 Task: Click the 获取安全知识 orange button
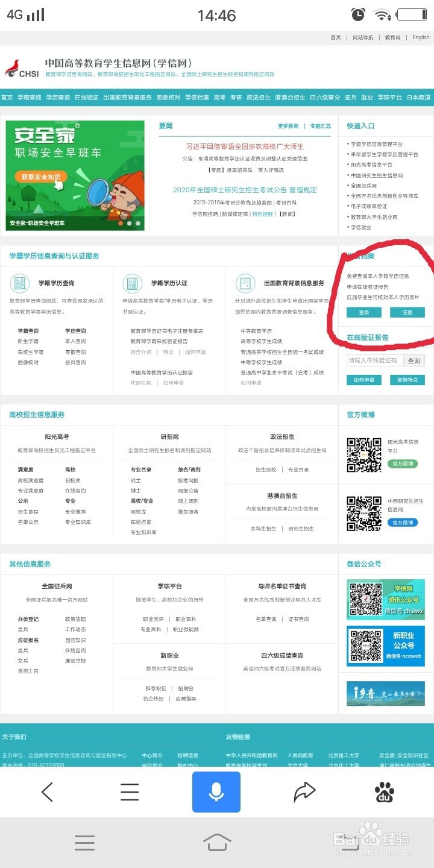(x=40, y=177)
